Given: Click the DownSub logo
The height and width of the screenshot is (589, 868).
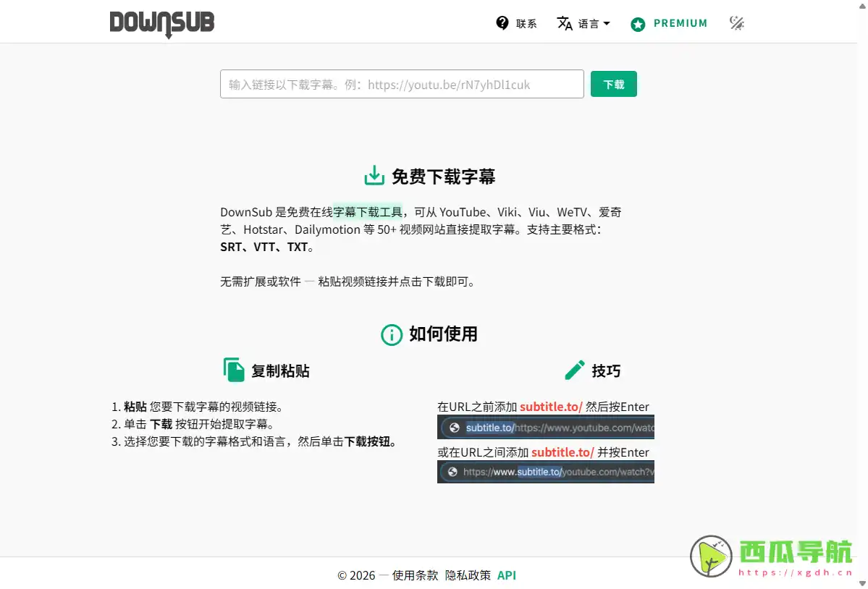Looking at the screenshot, I should [x=161, y=23].
